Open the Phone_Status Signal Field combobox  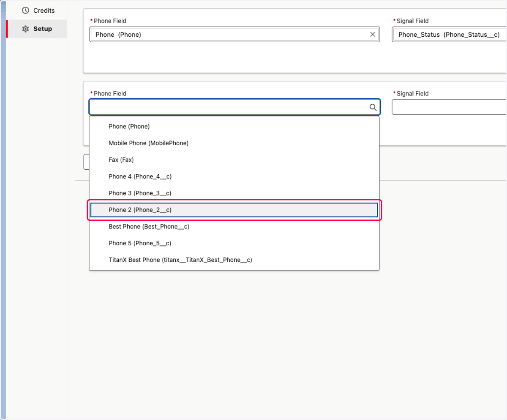[450, 35]
